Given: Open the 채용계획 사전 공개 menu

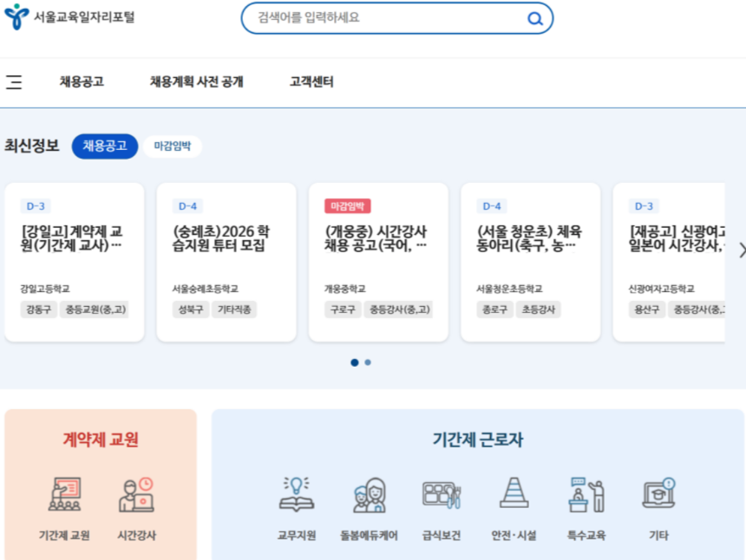Looking at the screenshot, I should click(197, 81).
